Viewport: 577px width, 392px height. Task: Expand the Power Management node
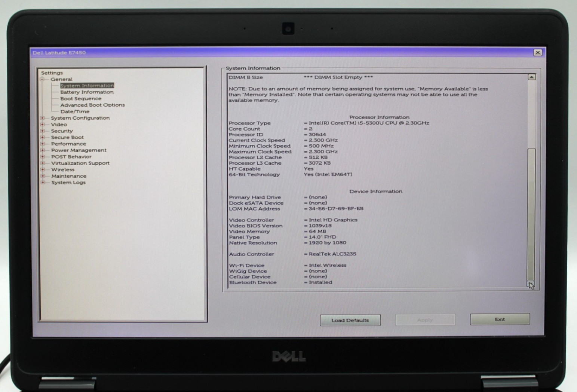pos(42,150)
